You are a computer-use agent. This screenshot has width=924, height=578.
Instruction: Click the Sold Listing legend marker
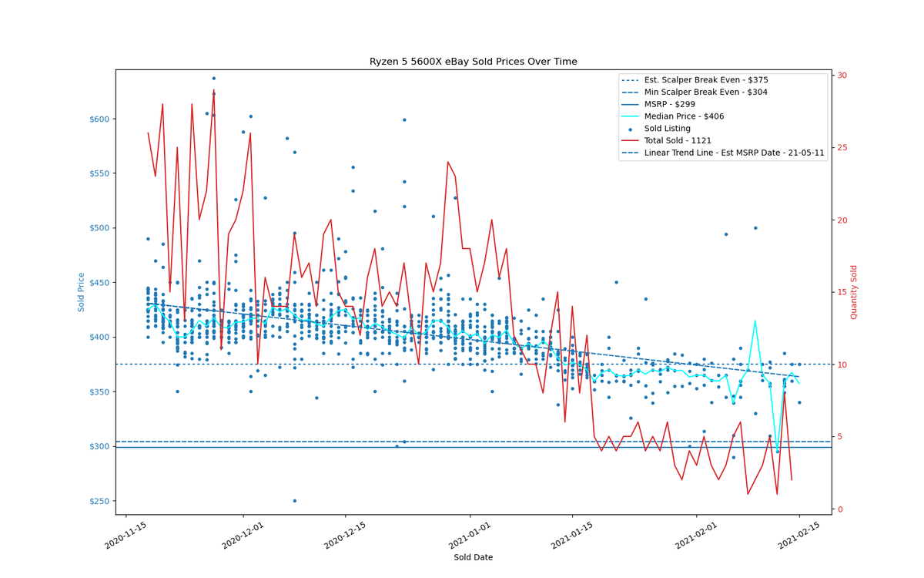[631, 129]
